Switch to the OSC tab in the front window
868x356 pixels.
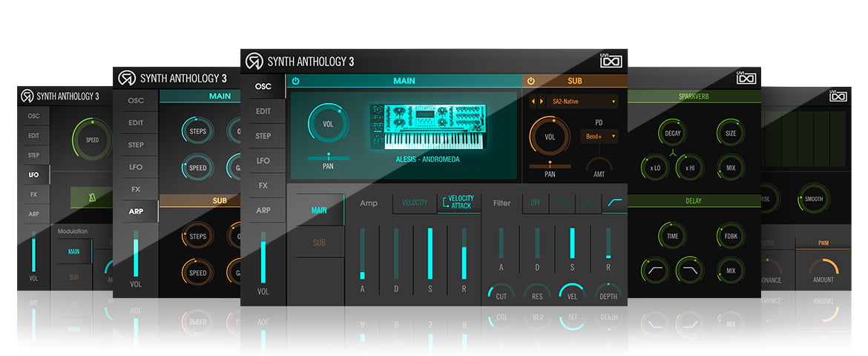pos(263,86)
